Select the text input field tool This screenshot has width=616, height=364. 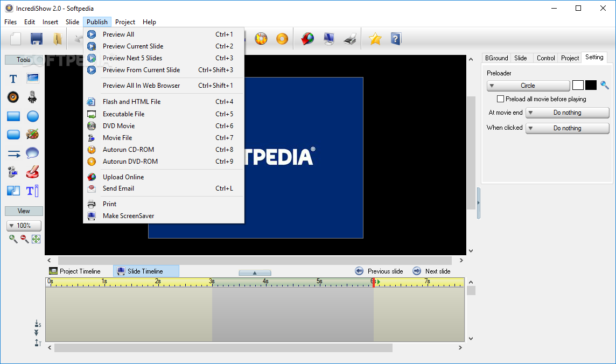click(x=32, y=191)
